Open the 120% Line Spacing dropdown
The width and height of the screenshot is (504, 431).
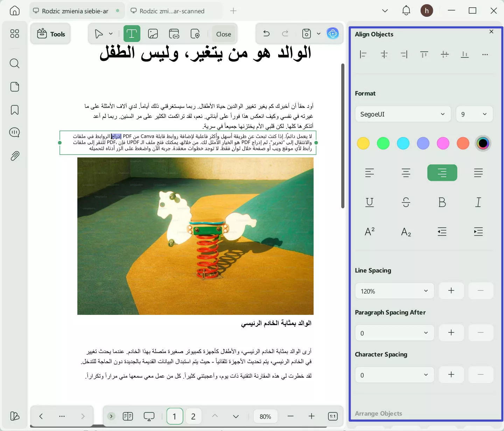394,291
